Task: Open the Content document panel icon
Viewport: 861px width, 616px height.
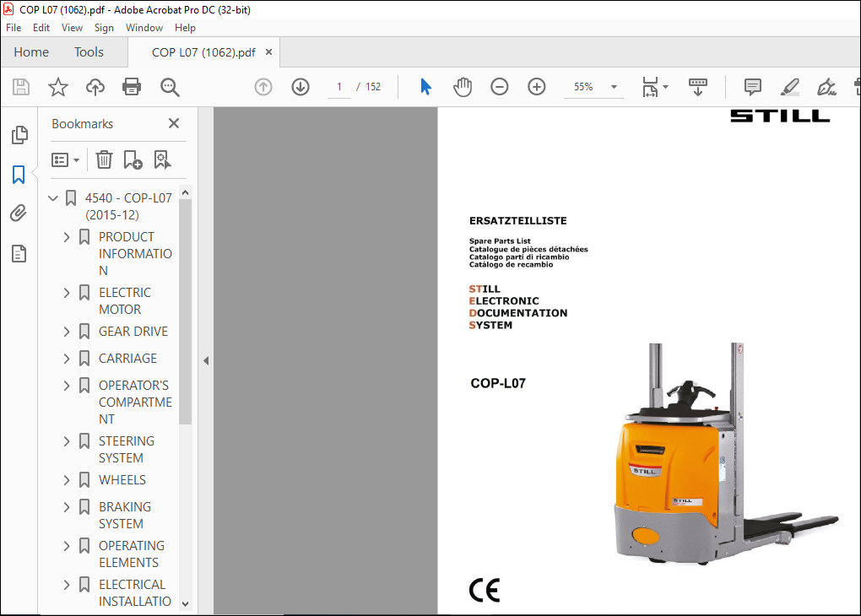Action: [x=19, y=254]
